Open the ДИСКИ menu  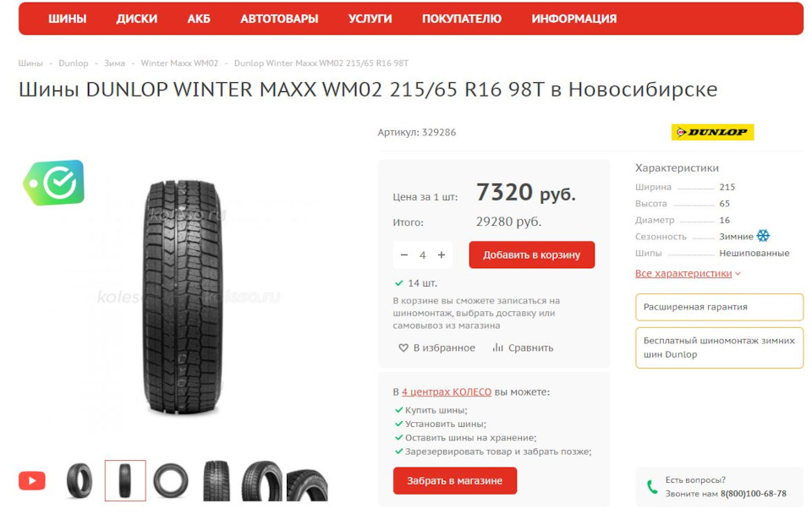click(x=137, y=19)
